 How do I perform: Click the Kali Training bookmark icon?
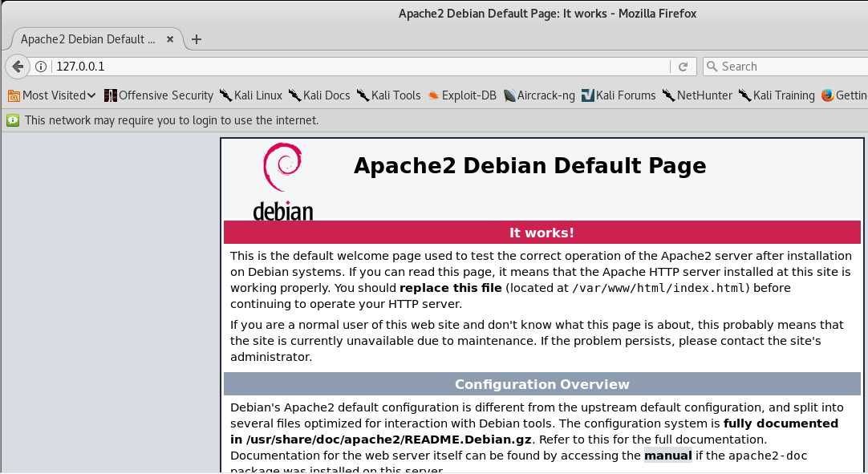[x=744, y=95]
